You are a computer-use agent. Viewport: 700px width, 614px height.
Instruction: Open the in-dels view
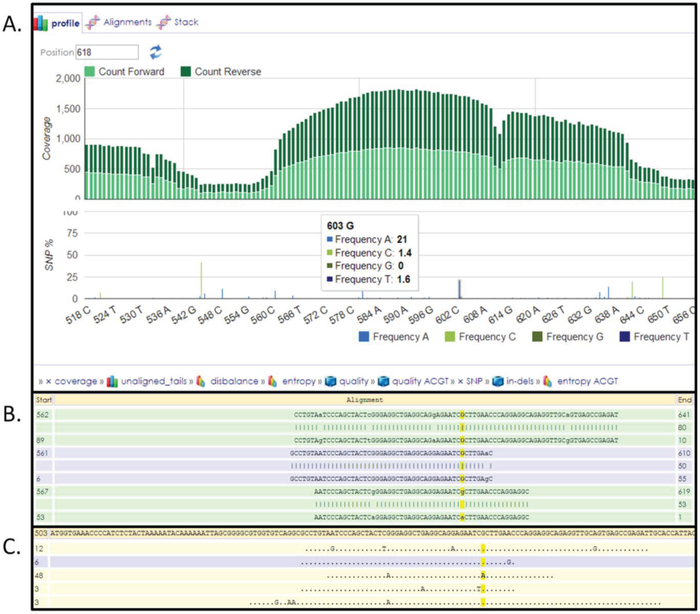tap(520, 381)
